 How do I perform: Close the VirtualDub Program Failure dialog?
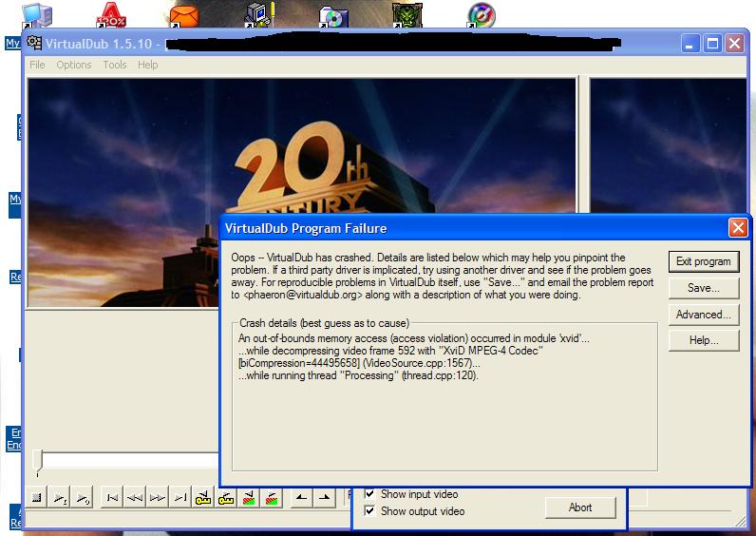click(738, 227)
